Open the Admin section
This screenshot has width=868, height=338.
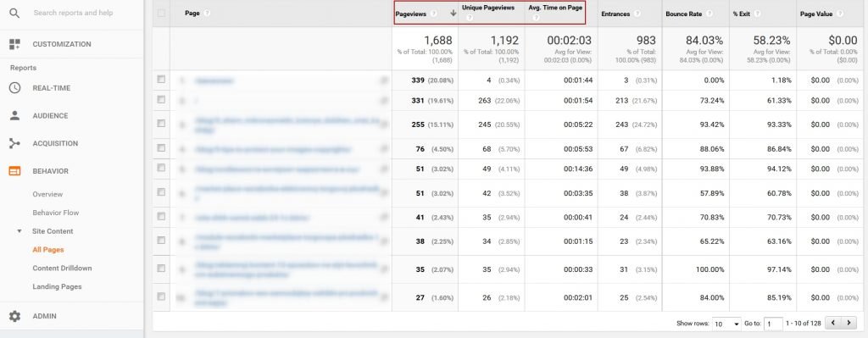[44, 317]
